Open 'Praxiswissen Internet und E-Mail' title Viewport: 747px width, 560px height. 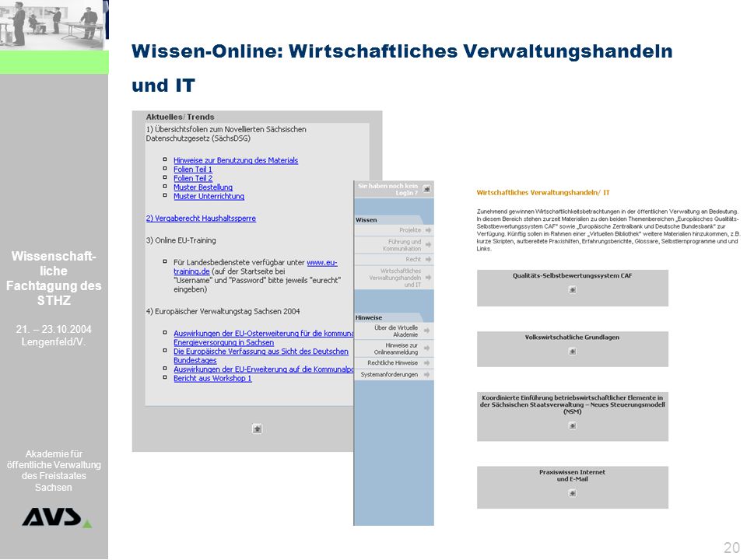[x=572, y=476]
